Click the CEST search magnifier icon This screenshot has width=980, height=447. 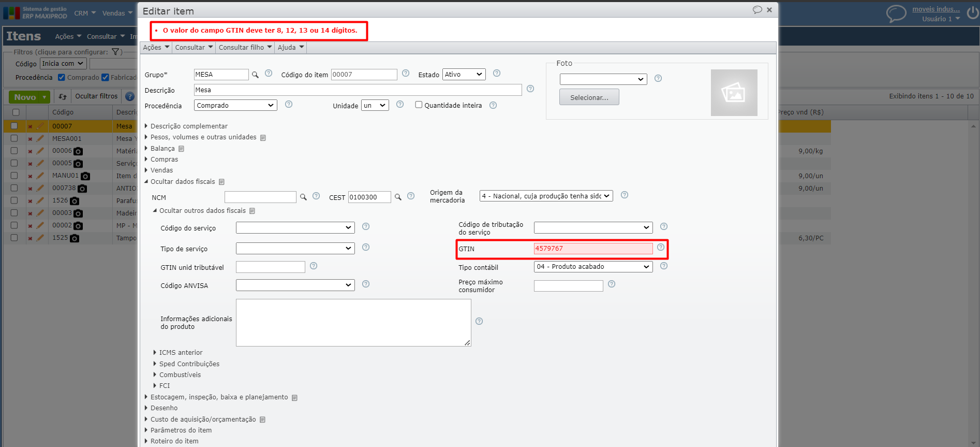398,197
